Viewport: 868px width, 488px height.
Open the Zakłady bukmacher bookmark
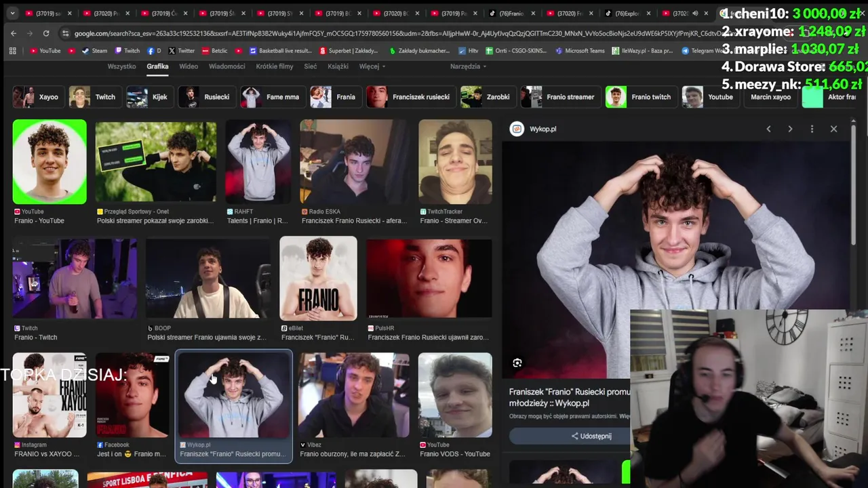point(420,51)
